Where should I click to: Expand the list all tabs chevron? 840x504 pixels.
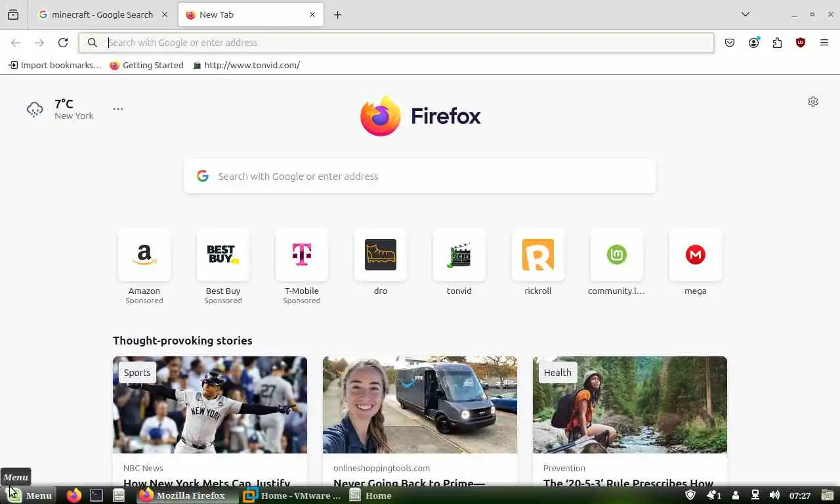tap(745, 14)
